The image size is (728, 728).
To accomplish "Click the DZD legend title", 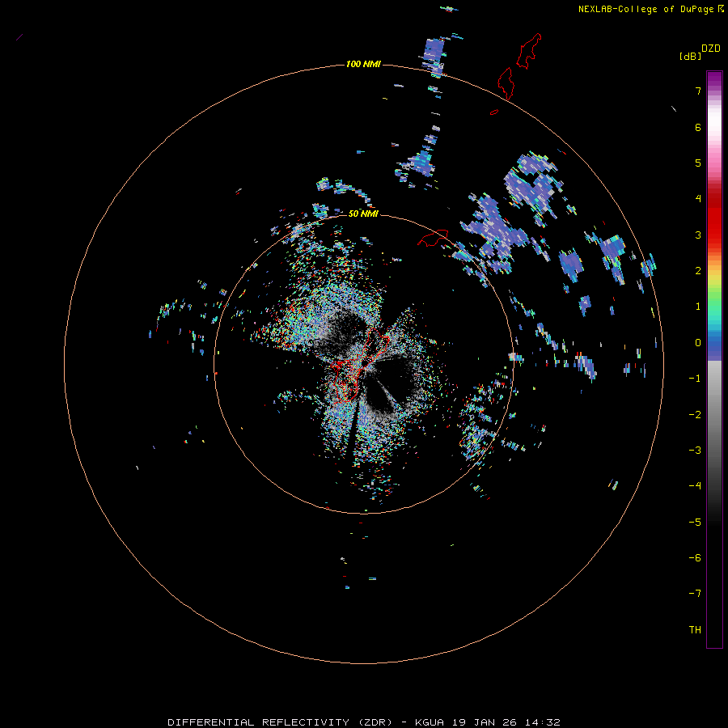I will [x=711, y=49].
